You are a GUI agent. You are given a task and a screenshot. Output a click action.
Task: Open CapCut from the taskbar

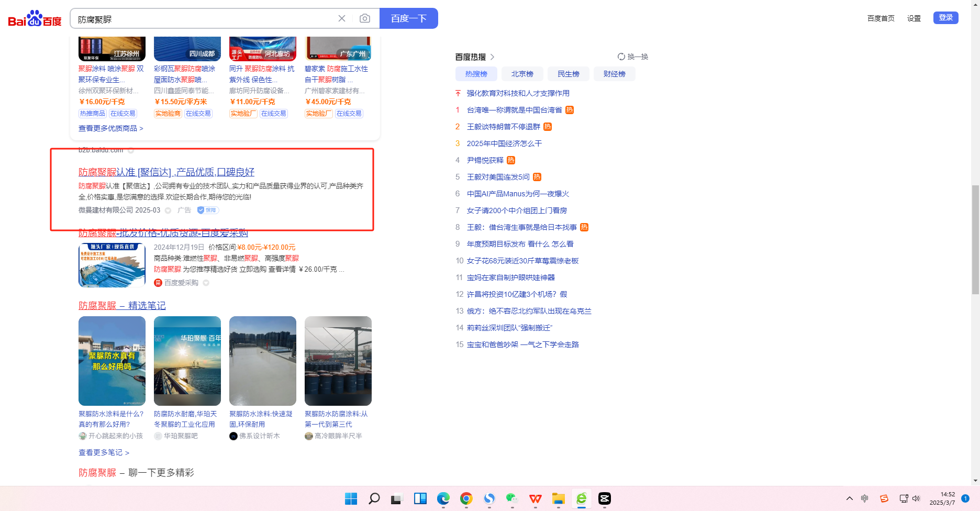pyautogui.click(x=604, y=498)
